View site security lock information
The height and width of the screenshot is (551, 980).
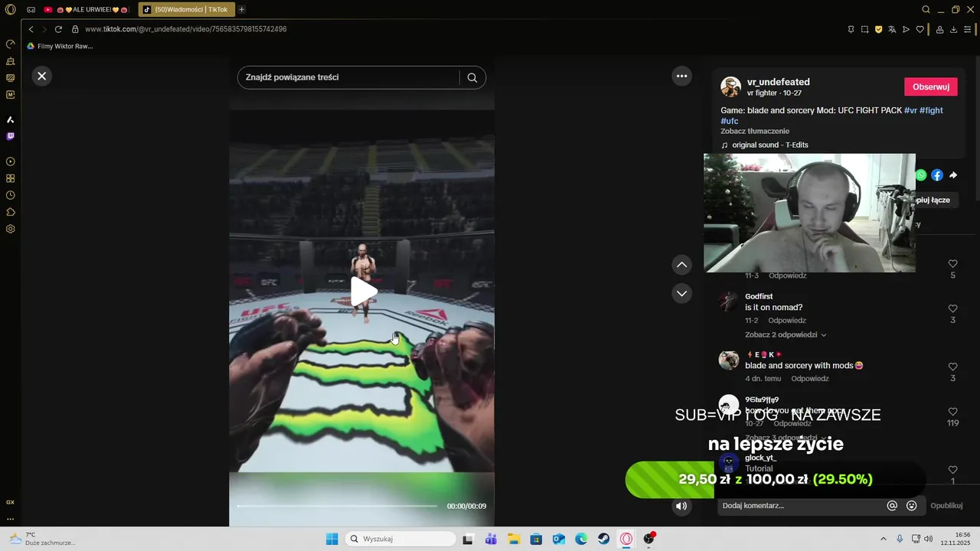[75, 29]
